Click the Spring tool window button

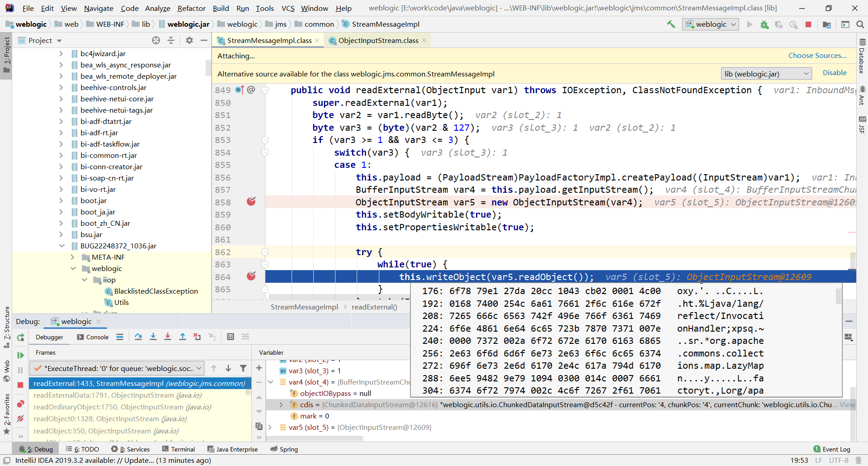pos(284,449)
